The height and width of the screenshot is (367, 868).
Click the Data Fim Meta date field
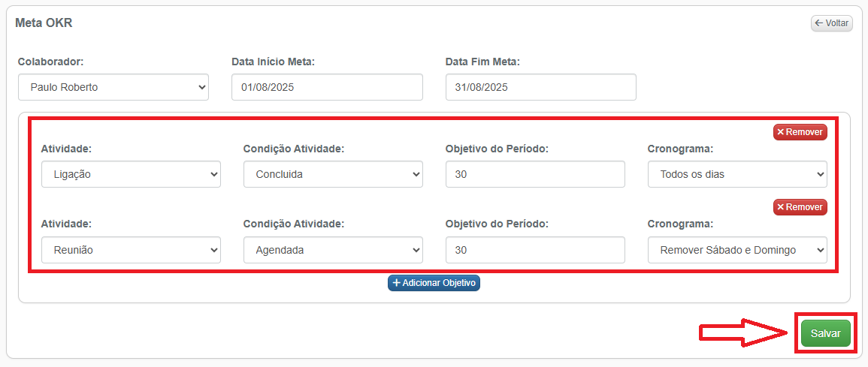pyautogui.click(x=540, y=87)
